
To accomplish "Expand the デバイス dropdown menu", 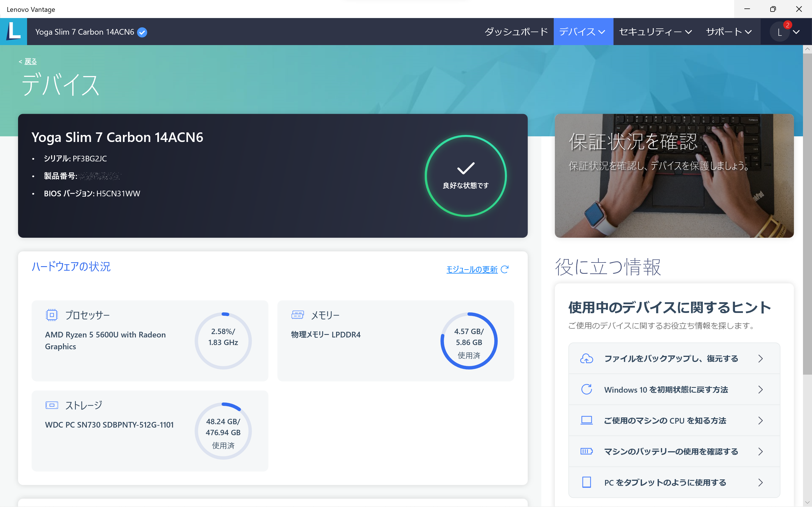I will coord(583,32).
